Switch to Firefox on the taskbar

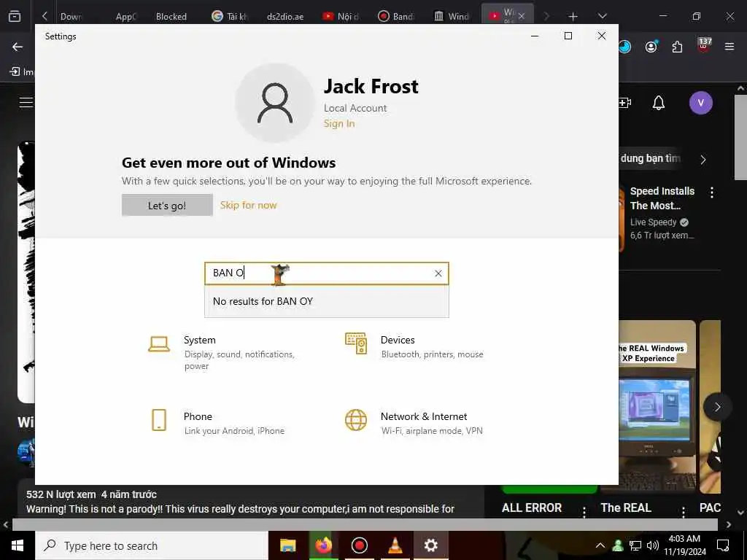[323, 545]
